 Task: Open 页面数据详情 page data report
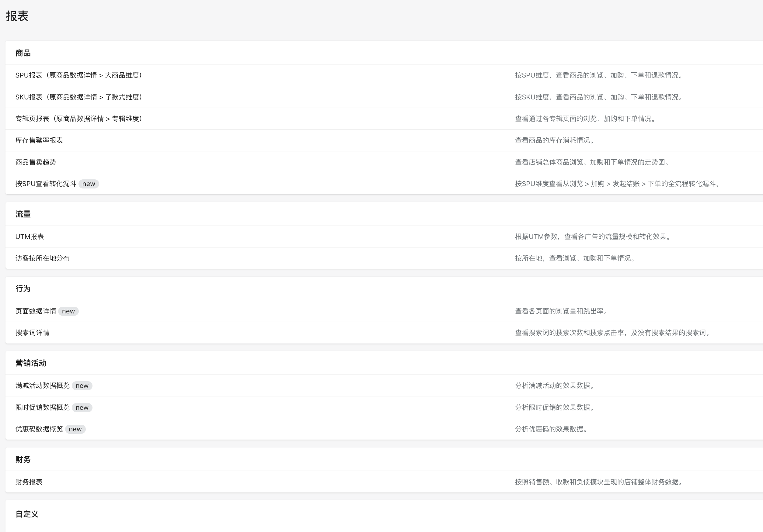pos(36,311)
